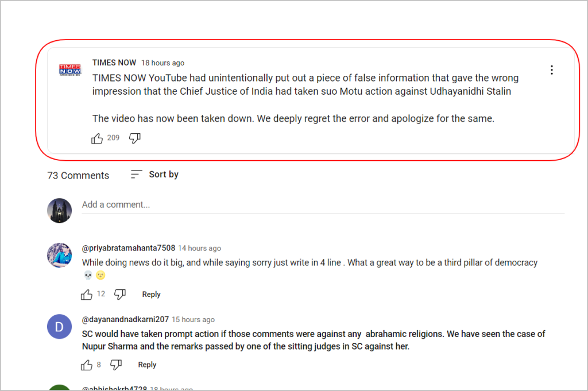Viewport: 588px width, 391px height.
Task: Click the '14 hours ago' comment timestamp
Action: tap(199, 248)
